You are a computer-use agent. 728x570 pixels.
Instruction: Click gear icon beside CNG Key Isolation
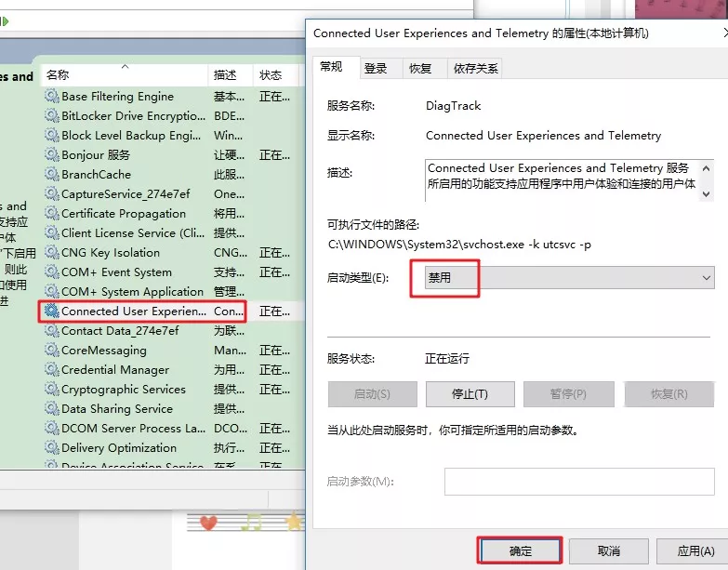tap(52, 253)
